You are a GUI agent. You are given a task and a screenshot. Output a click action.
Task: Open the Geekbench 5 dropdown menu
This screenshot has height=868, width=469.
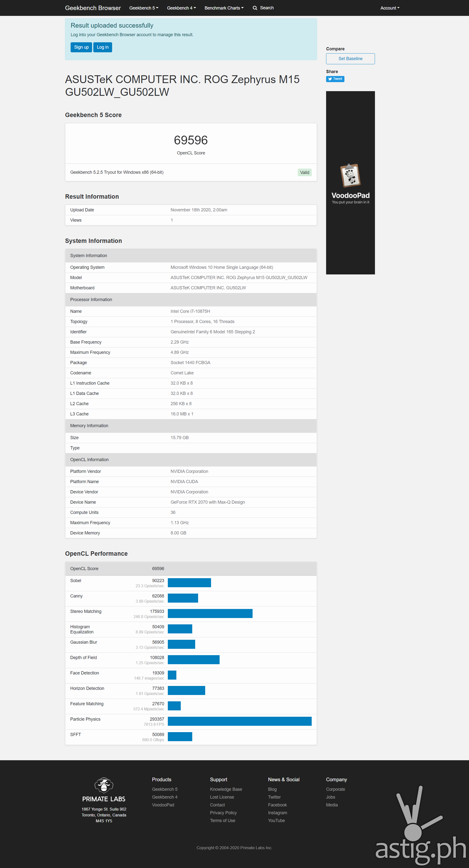point(144,8)
